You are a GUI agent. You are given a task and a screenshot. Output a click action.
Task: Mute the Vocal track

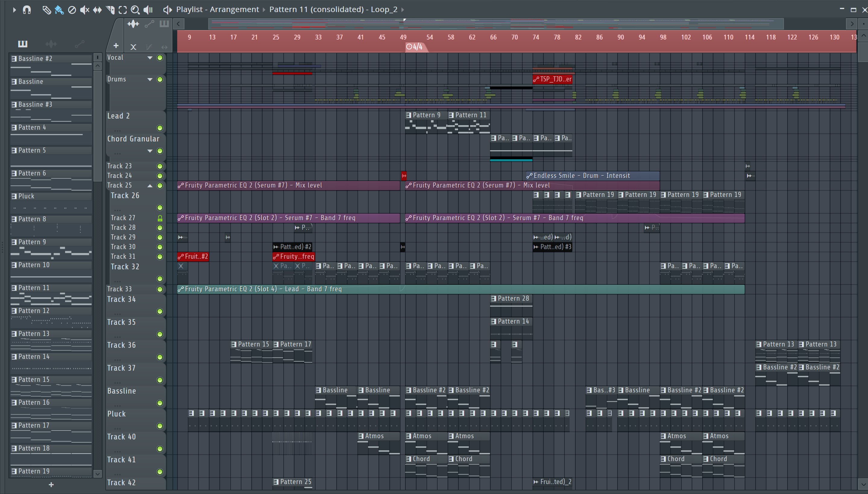[160, 58]
